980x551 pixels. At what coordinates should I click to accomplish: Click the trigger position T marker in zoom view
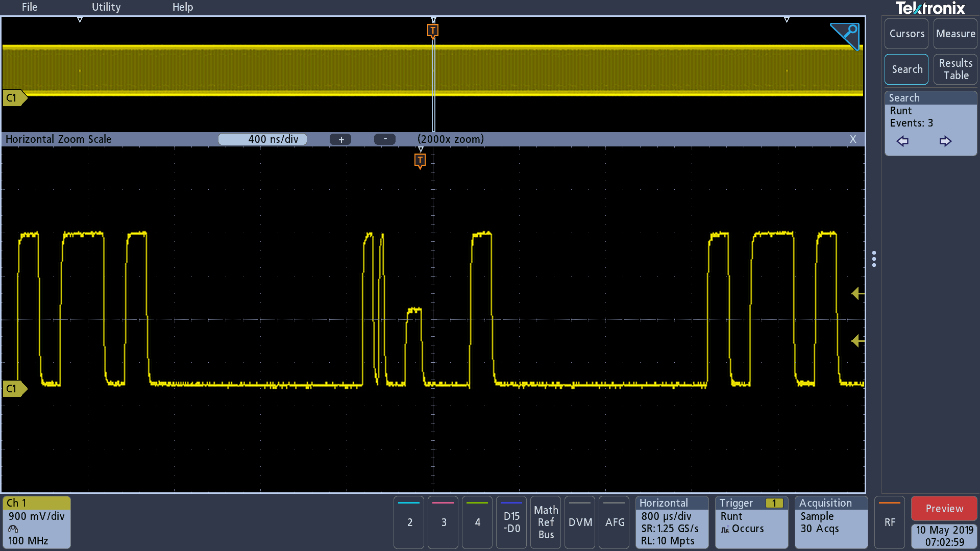pyautogui.click(x=420, y=161)
